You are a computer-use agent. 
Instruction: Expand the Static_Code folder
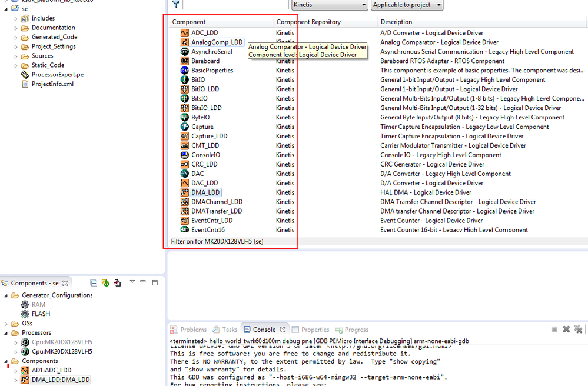[16, 65]
